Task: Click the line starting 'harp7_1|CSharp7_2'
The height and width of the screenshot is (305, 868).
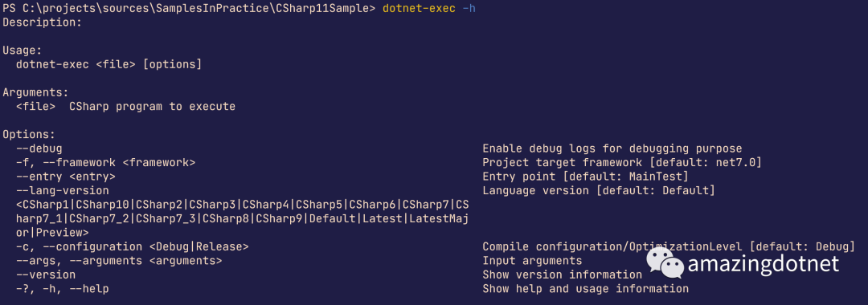Action: pos(243,218)
